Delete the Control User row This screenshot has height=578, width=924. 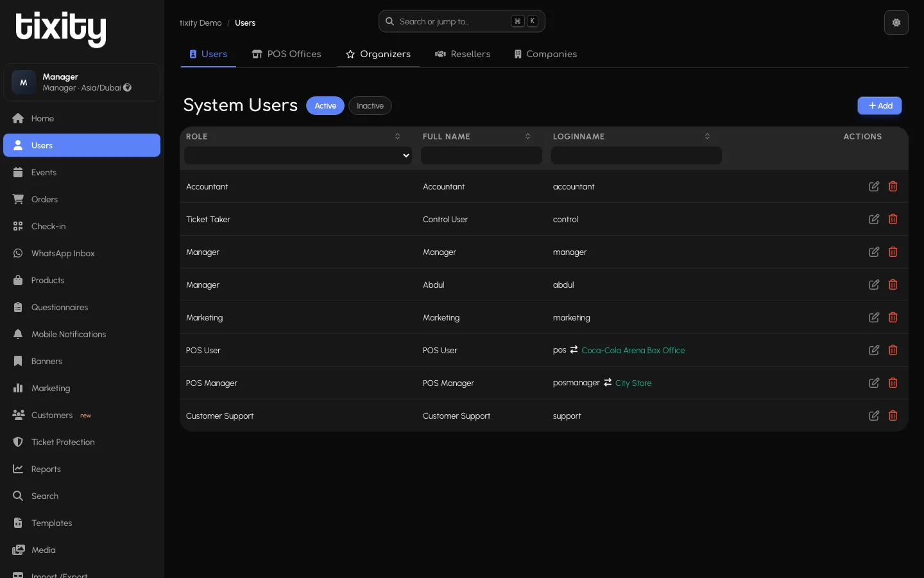pos(893,219)
